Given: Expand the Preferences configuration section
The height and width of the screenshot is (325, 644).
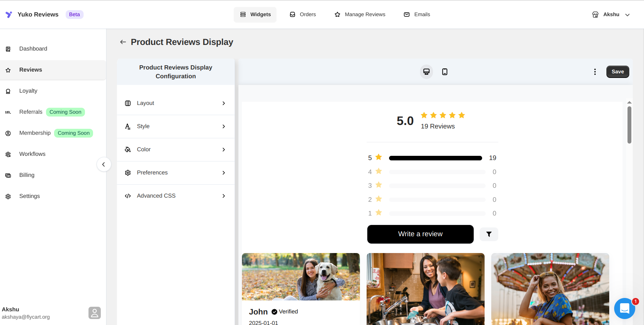Looking at the screenshot, I should pyautogui.click(x=176, y=173).
